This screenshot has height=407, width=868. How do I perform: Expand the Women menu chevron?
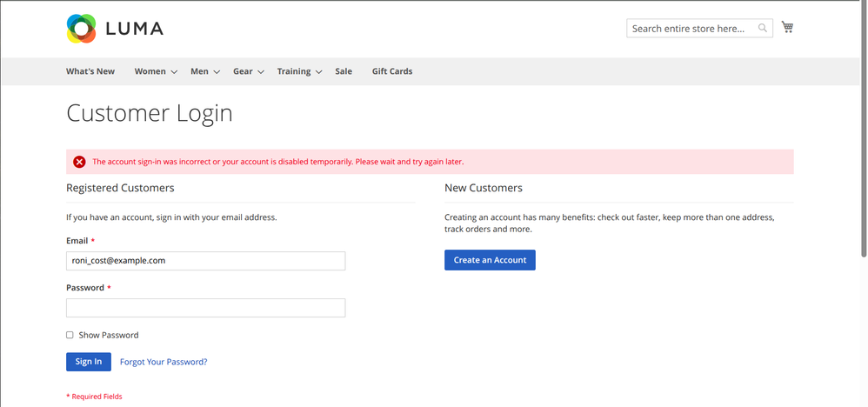(x=174, y=72)
